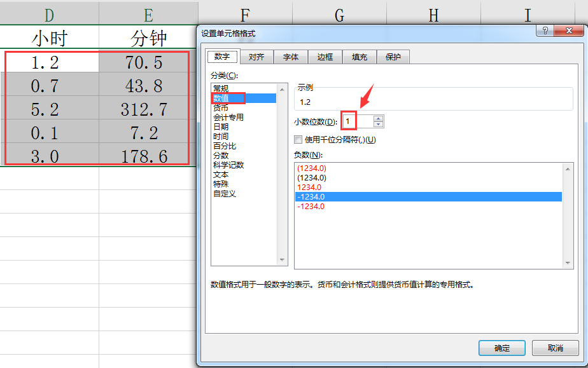
Task: Click the 分钟 header cell
Action: [x=148, y=37]
